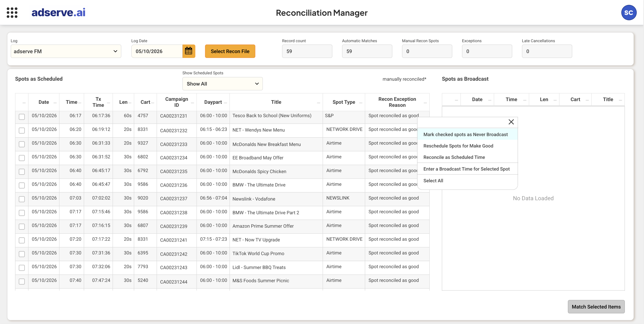The height and width of the screenshot is (324, 644).
Task: Open the Log Date calendar picker
Action: (189, 51)
